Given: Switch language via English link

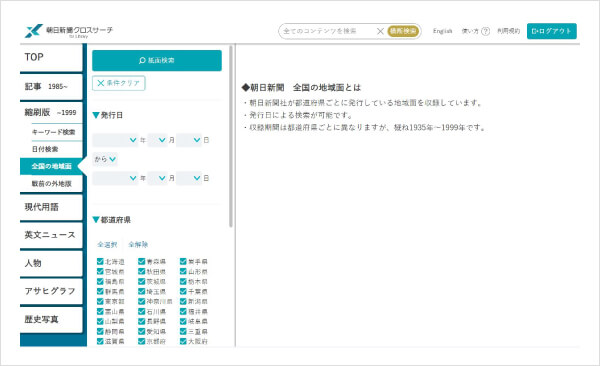Looking at the screenshot, I should click(442, 31).
